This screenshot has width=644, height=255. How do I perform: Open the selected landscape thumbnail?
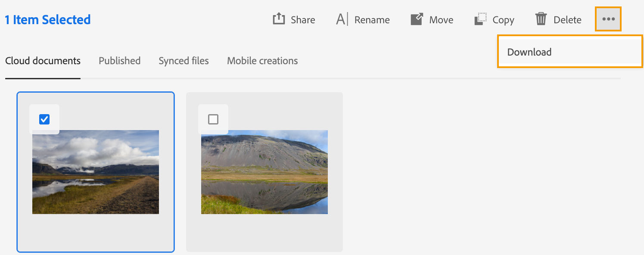click(x=95, y=172)
